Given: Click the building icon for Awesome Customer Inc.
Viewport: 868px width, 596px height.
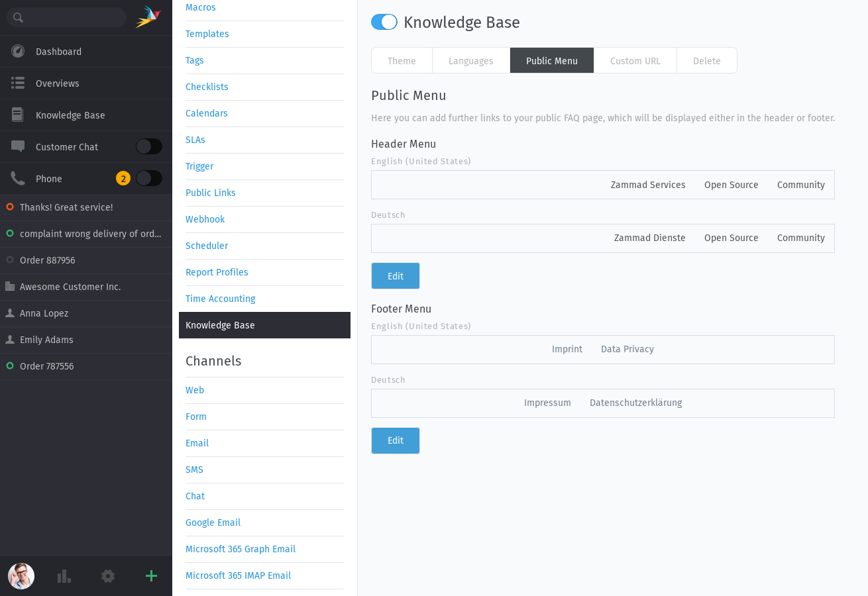Looking at the screenshot, I should [10, 287].
